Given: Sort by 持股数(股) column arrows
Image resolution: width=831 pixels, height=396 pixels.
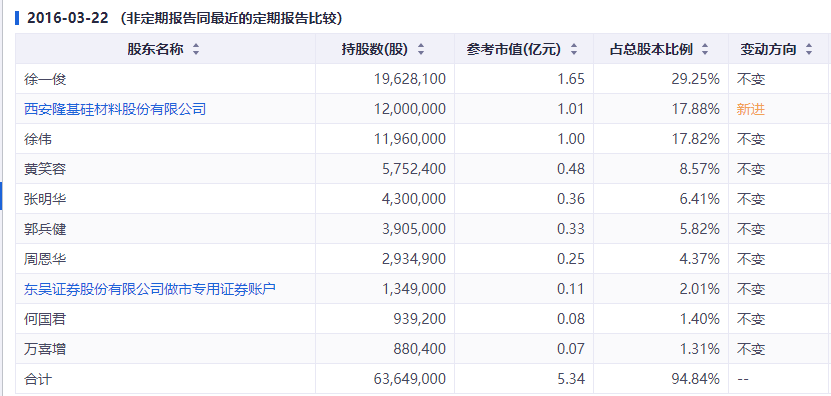Looking at the screenshot, I should (421, 50).
